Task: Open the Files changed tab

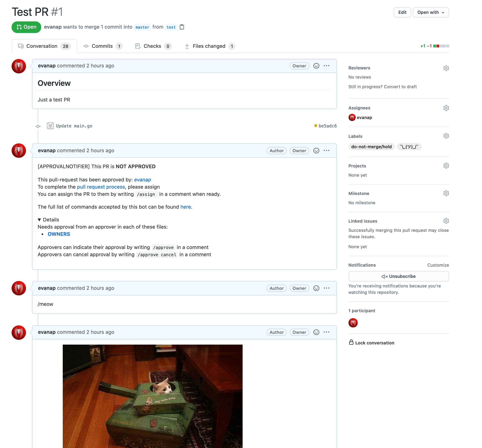Action: [x=209, y=46]
